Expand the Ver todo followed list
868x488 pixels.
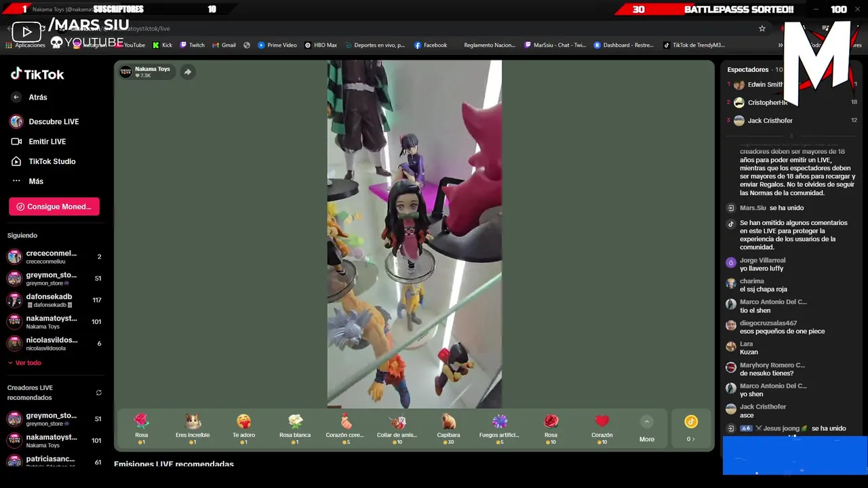click(24, 363)
